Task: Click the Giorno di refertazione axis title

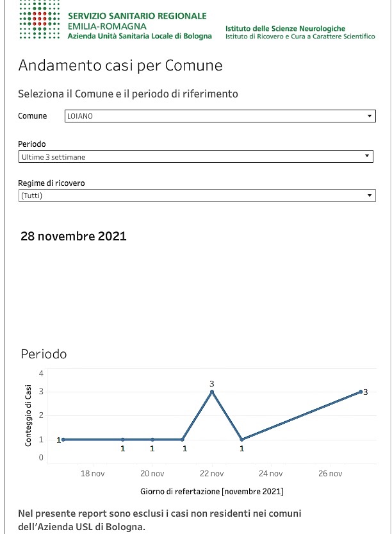Action: [211, 492]
